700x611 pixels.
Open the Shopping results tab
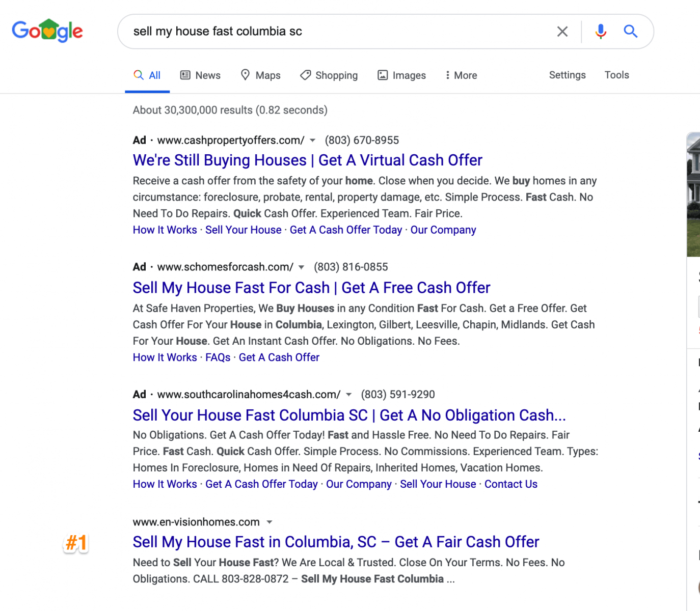pos(329,75)
